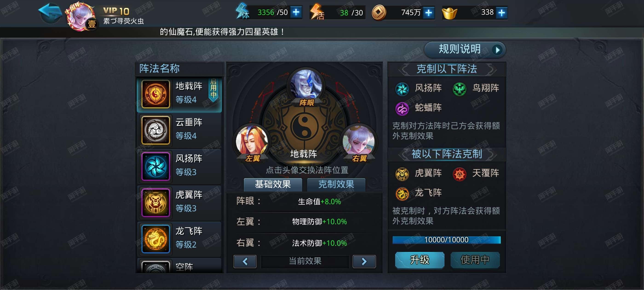Choose the 风扬阵 pinwheel icon in list
Screen dimensions: 644x290
[156, 166]
